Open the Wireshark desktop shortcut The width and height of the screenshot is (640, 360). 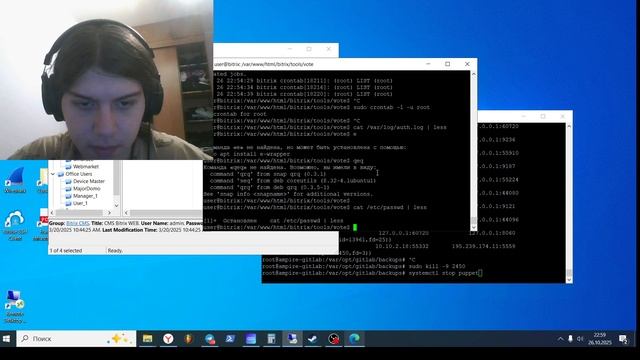15,180
